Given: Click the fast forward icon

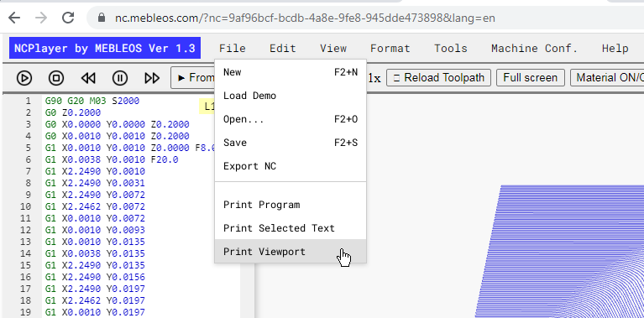Looking at the screenshot, I should pos(152,78).
